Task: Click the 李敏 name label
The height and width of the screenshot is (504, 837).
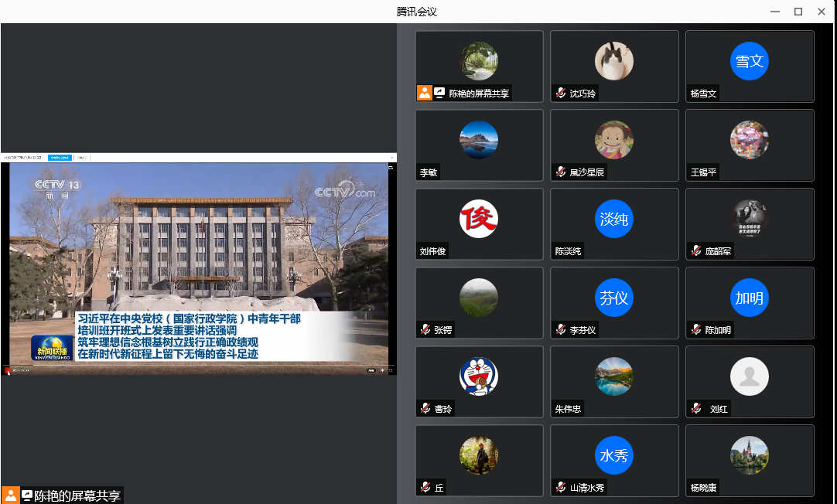Action: tap(428, 172)
